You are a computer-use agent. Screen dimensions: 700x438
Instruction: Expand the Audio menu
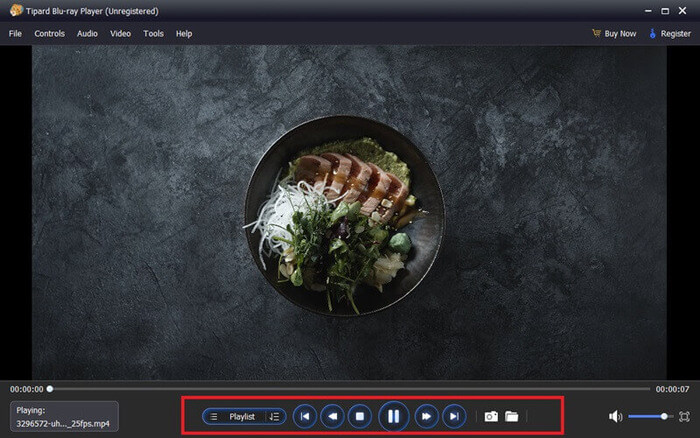pyautogui.click(x=87, y=34)
